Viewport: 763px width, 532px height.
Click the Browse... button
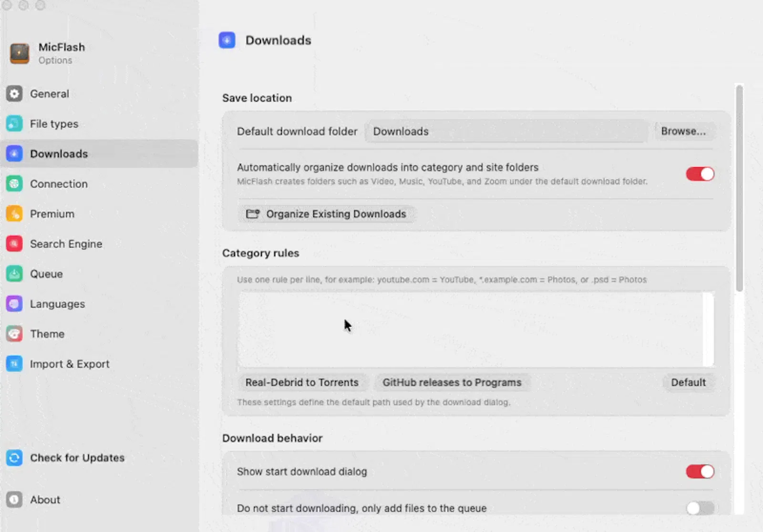pos(683,131)
